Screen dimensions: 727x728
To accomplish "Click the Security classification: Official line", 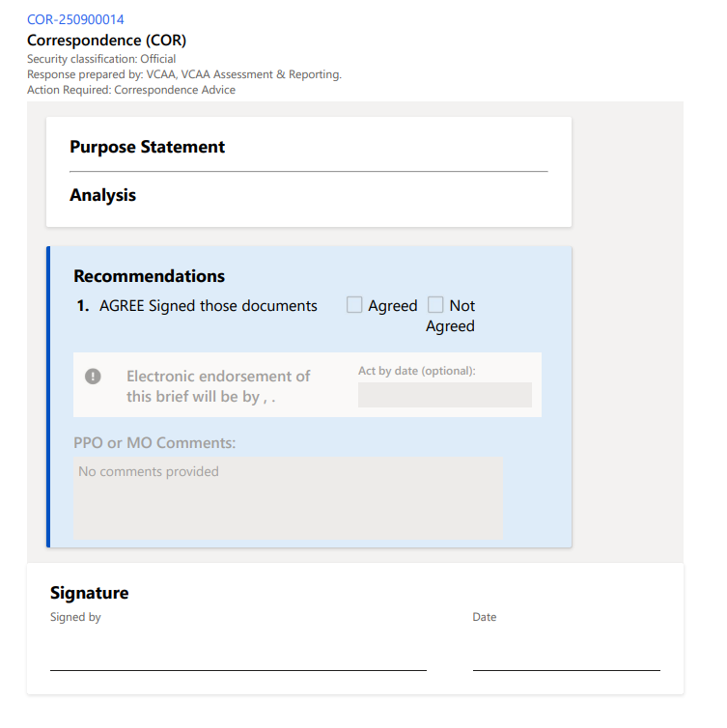I will point(101,59).
